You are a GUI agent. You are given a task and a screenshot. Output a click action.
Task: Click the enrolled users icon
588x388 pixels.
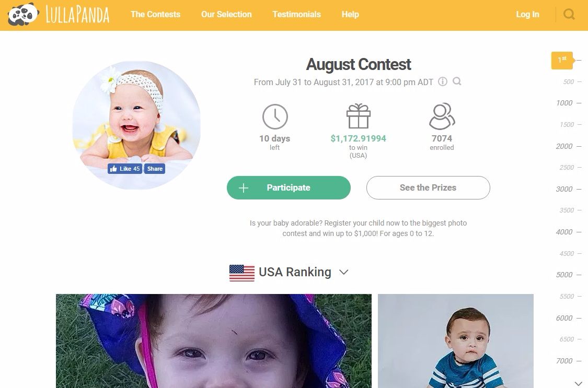click(442, 116)
